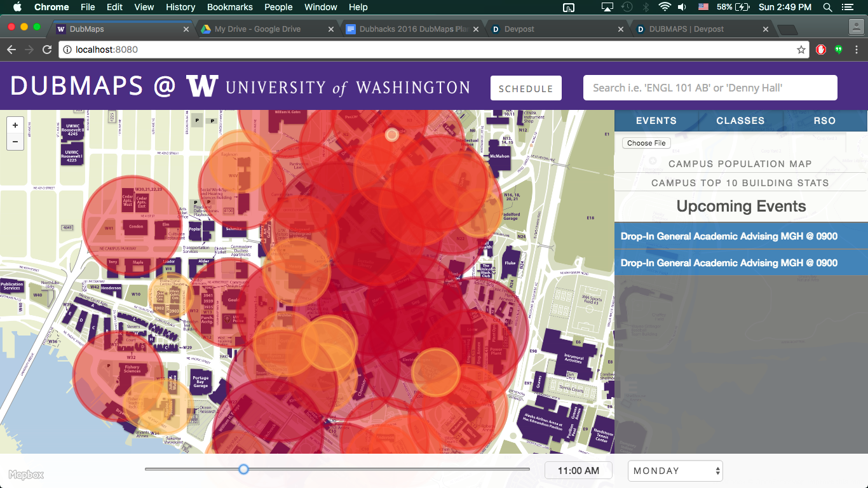This screenshot has width=868, height=488.
Task: Click the time slider handle
Action: point(243,470)
